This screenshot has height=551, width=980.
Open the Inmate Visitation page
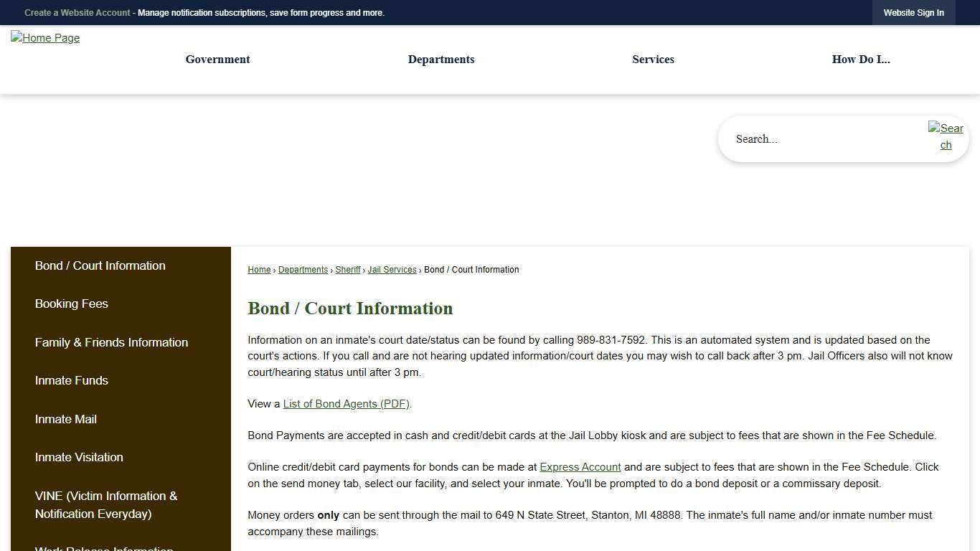[79, 457]
